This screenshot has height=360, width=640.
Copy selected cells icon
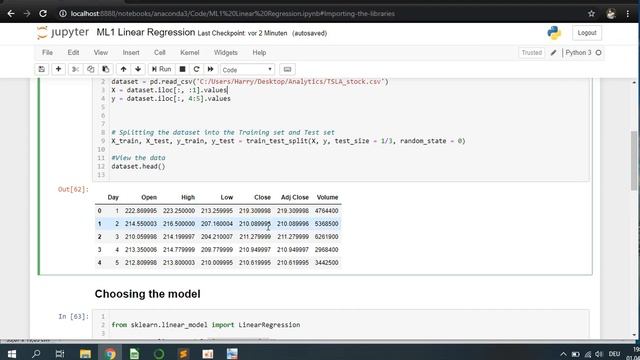click(91, 69)
